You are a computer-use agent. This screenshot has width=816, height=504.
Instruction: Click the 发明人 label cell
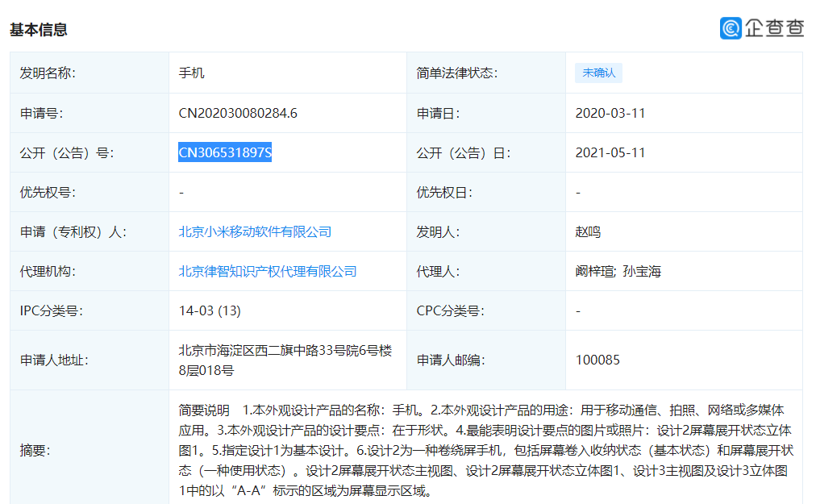(x=486, y=231)
